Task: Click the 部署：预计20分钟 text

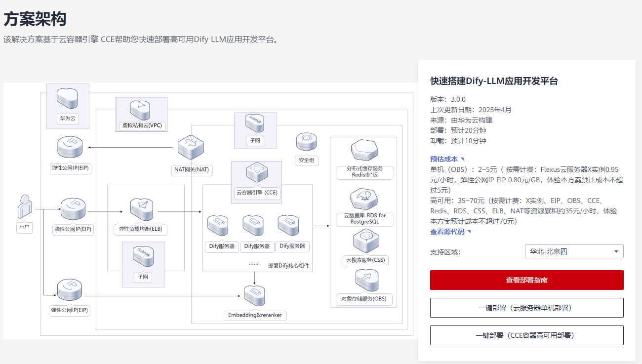Action: point(458,130)
